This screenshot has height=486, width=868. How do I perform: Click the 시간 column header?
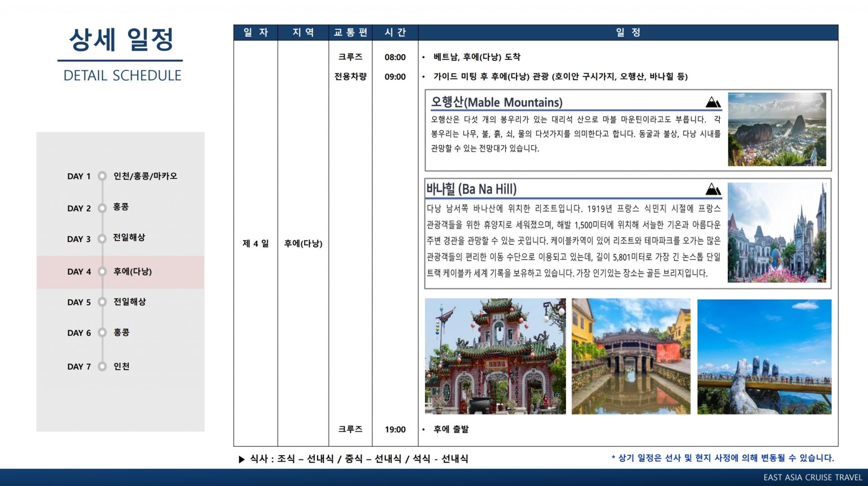(x=395, y=33)
